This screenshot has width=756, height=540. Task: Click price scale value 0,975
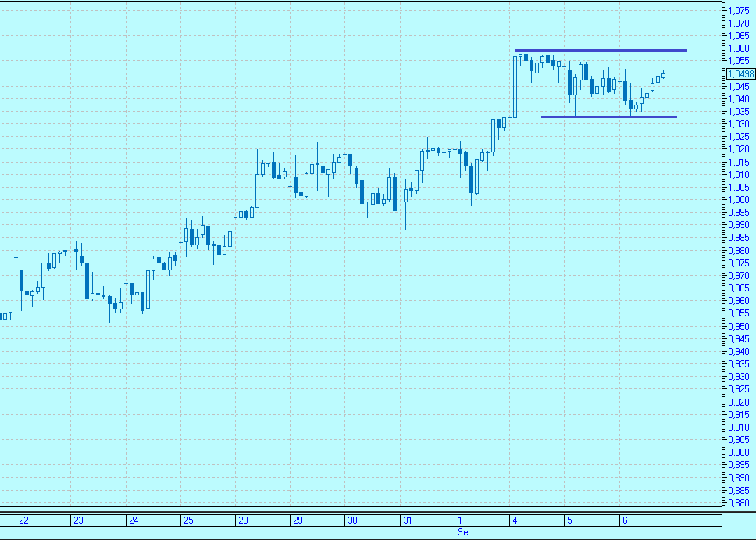739,263
